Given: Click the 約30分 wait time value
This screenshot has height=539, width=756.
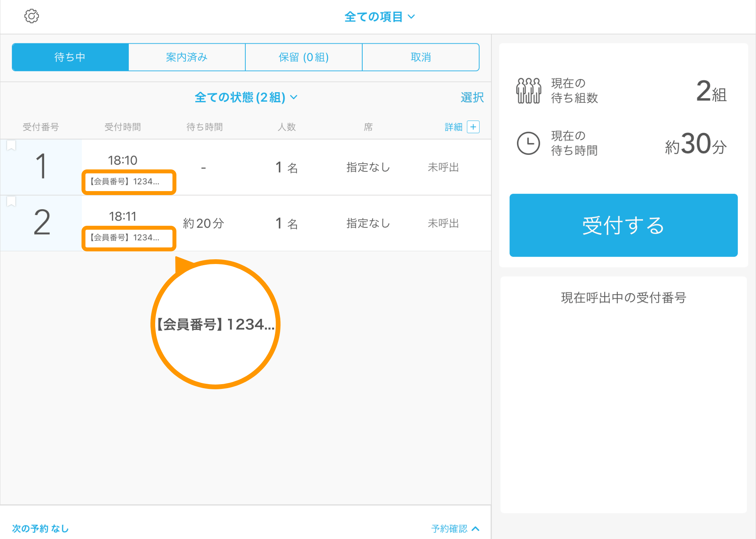Looking at the screenshot, I should point(696,144).
